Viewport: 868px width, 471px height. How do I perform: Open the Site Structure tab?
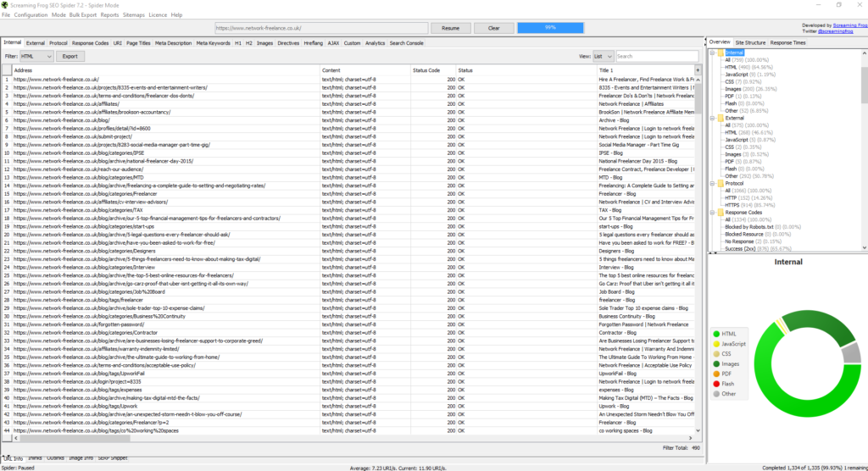coord(750,42)
